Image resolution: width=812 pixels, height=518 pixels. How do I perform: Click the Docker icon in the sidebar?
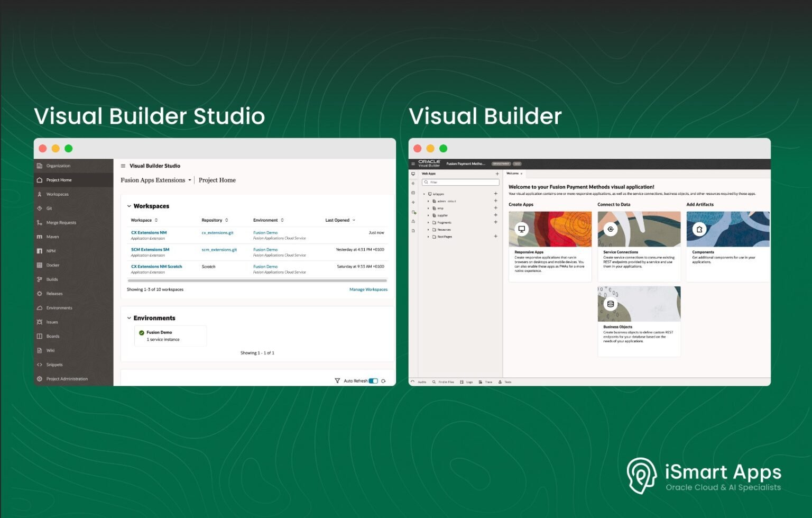[x=40, y=265]
